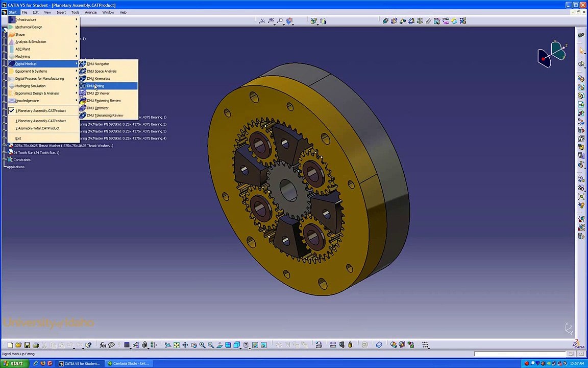Click the Swap Visible Space icon
The width and height of the screenshot is (588, 368).
tap(263, 345)
